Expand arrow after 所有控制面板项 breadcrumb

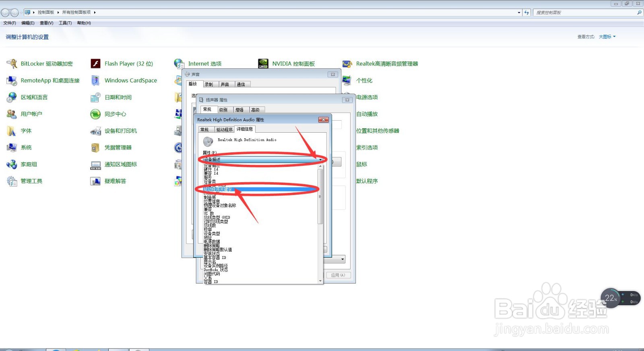coord(95,12)
